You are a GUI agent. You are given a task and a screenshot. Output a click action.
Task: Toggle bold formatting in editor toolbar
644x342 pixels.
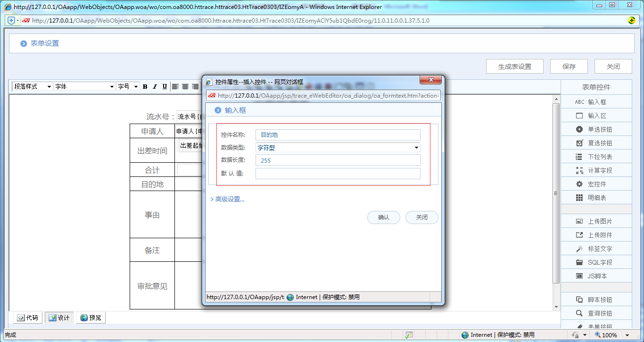point(145,87)
